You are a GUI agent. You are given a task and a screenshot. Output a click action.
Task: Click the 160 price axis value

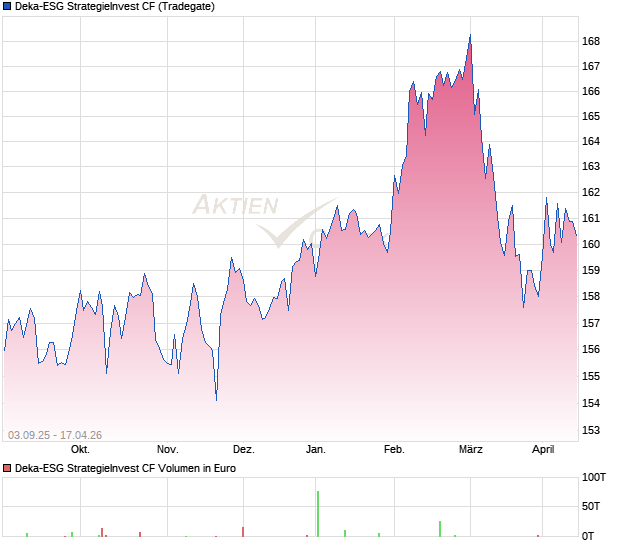click(591, 244)
